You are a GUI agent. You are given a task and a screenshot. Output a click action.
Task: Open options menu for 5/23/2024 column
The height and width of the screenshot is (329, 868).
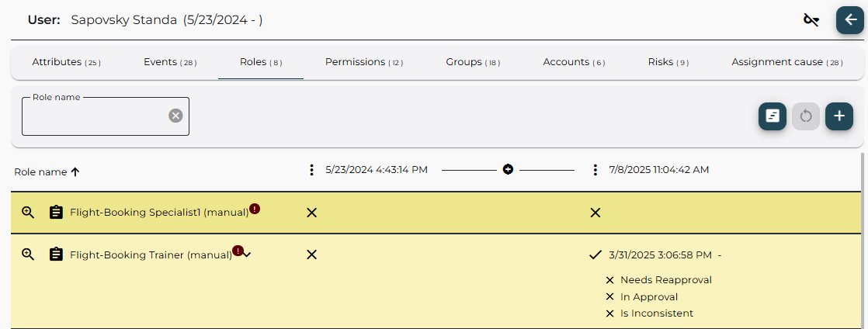tap(311, 170)
